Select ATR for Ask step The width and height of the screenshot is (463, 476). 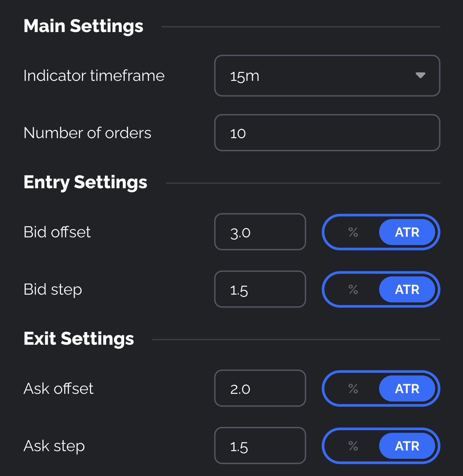407,446
